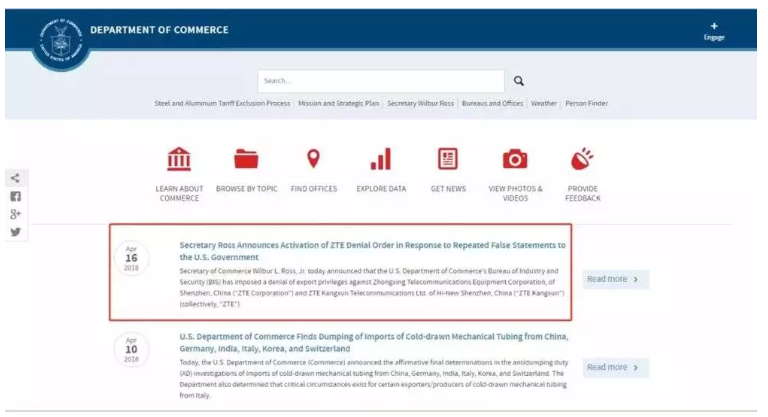The width and height of the screenshot is (768, 417).
Task: Open the Cold-drawn Mechanical Tubing dumping headline
Action: click(x=373, y=342)
